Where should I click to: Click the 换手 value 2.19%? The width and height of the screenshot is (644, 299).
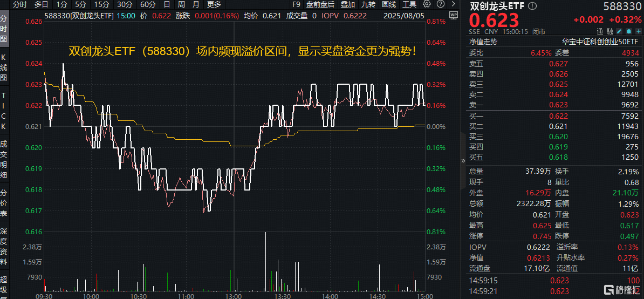coord(628,171)
